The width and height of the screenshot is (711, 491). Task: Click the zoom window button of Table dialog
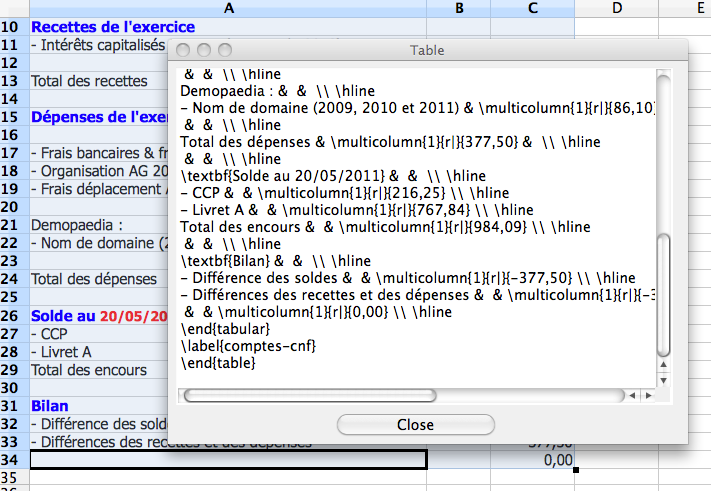coord(225,50)
